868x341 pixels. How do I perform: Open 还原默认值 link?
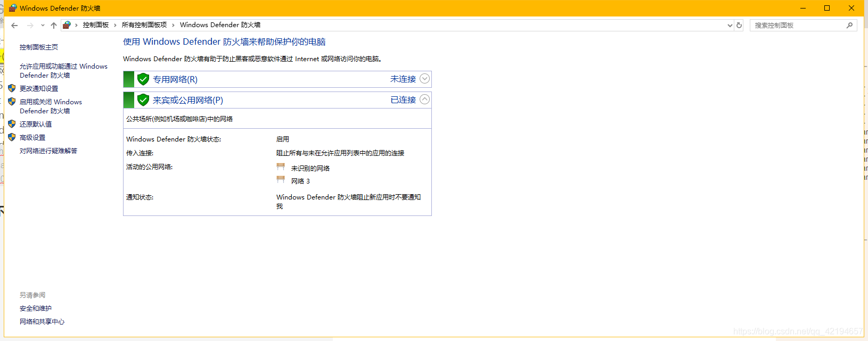point(36,124)
